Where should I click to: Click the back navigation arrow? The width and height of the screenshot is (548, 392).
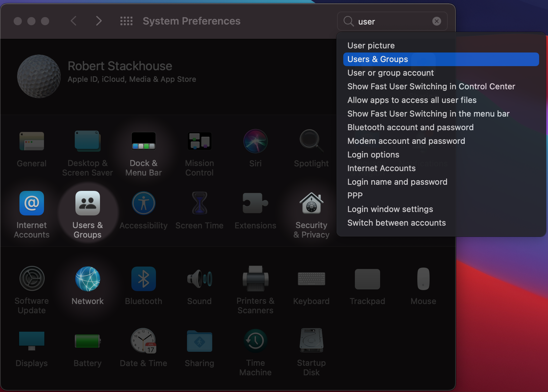(73, 21)
